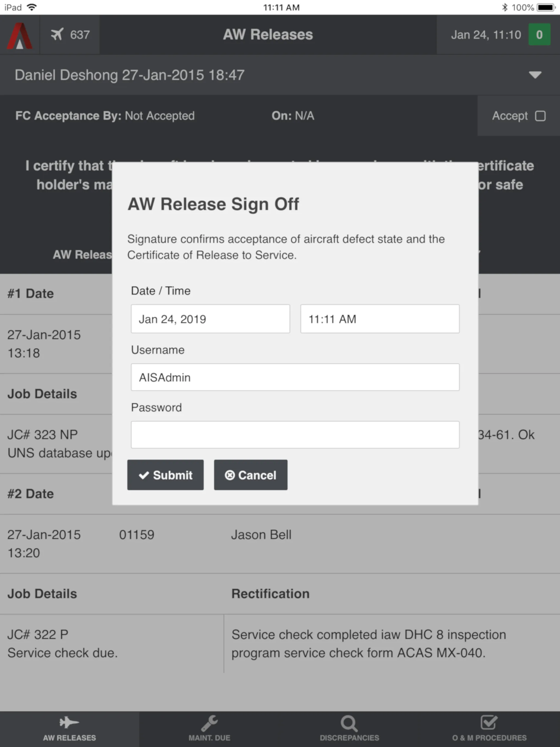Tap the JC# 323 NP job detail

pyautogui.click(x=59, y=444)
